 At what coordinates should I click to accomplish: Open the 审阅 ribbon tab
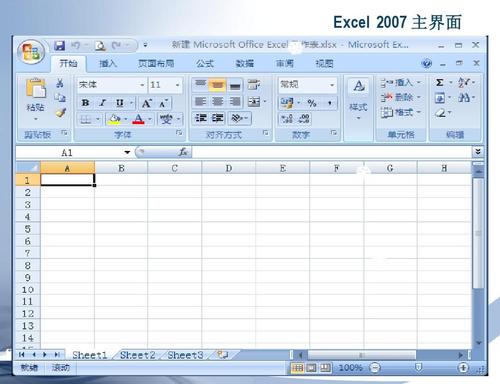(285, 63)
